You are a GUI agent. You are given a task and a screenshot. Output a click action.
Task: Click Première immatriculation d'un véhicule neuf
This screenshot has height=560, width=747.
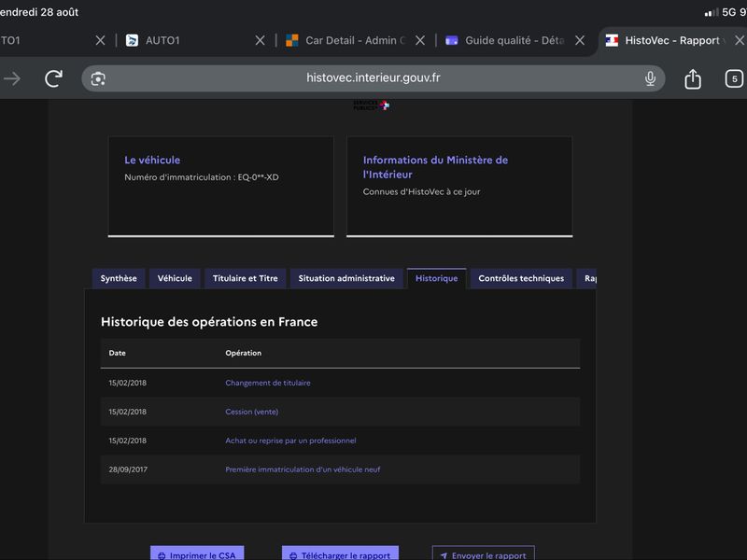[303, 469]
